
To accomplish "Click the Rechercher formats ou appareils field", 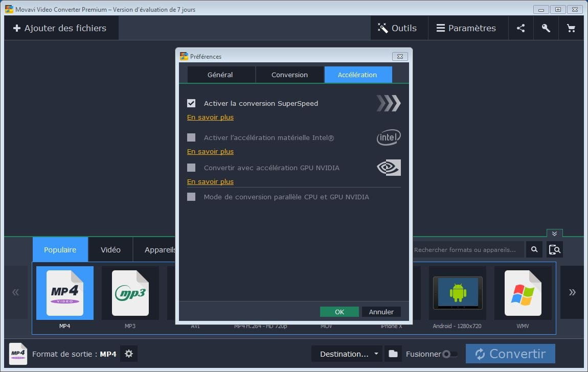I will 468,249.
